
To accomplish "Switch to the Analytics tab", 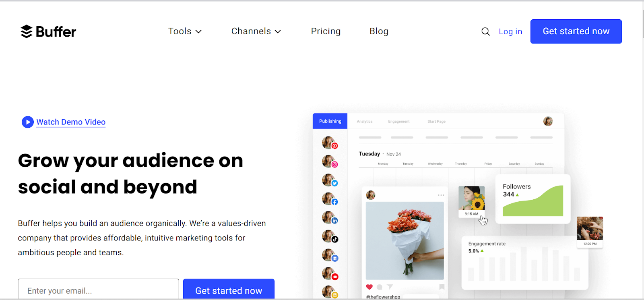I will tap(365, 122).
